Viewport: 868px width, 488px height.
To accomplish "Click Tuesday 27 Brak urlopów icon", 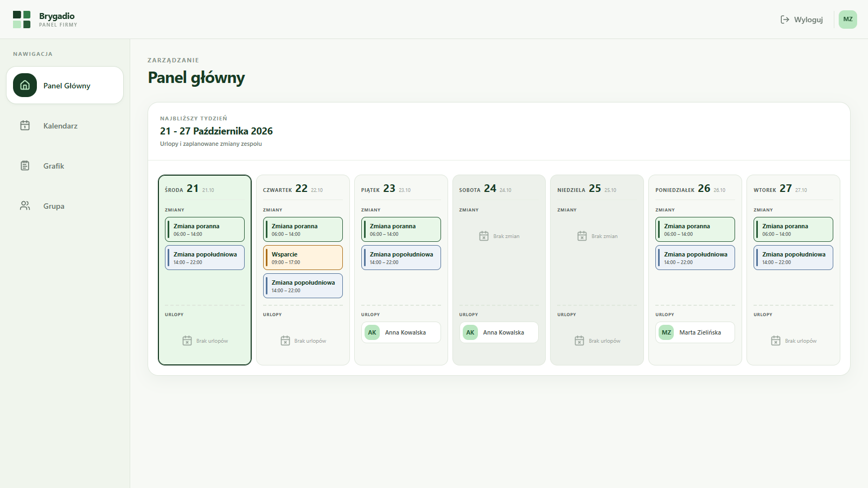I will [x=776, y=341].
